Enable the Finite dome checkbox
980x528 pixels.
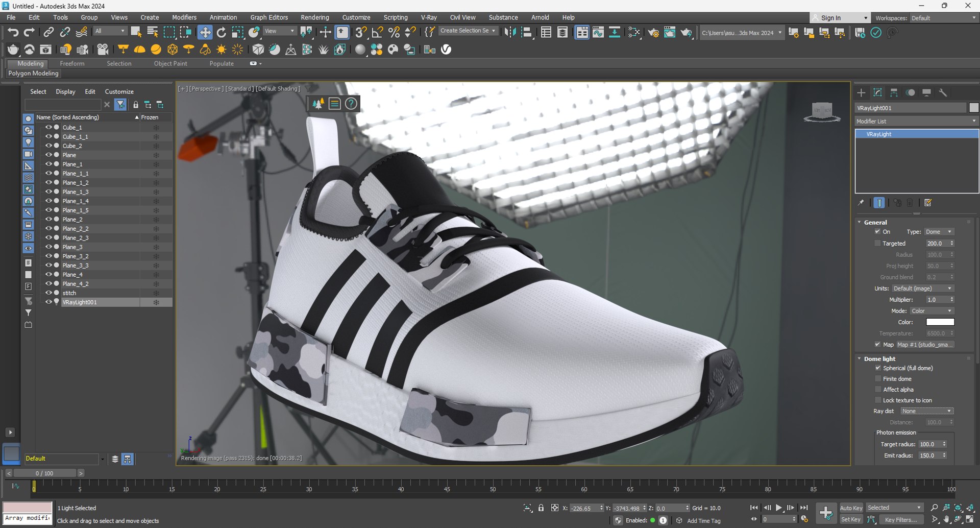[x=878, y=379]
